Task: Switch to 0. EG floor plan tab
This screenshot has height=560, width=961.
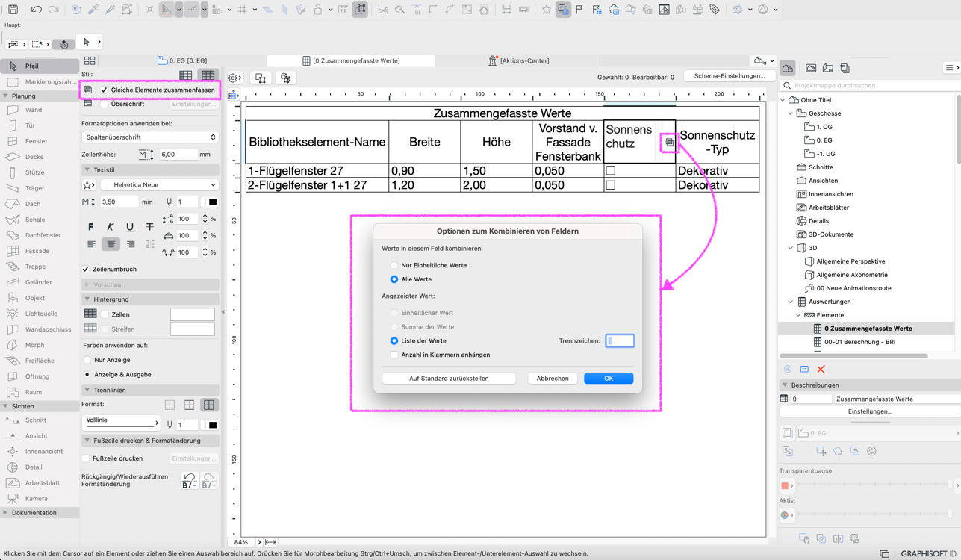Action: coord(182,60)
